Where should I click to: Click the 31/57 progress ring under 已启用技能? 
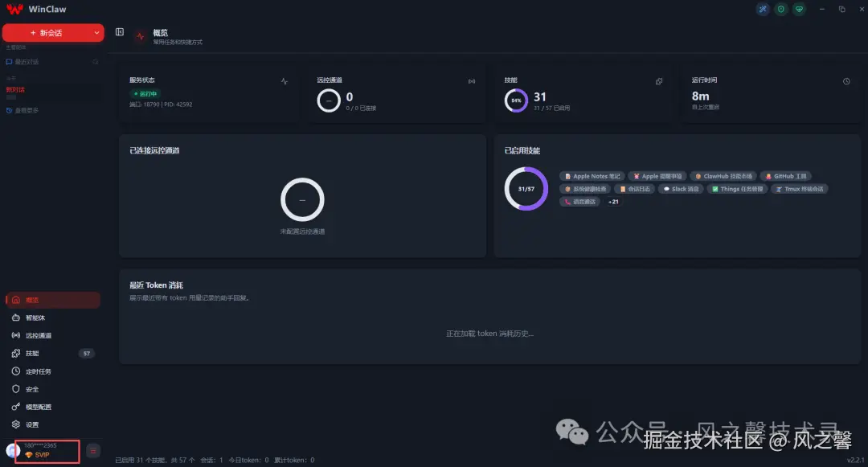[526, 189]
